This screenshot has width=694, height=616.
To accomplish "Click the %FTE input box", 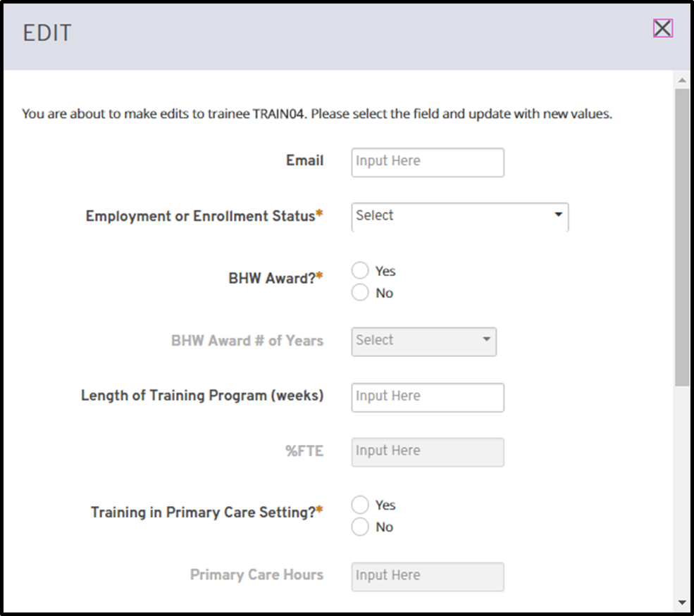I will [428, 452].
